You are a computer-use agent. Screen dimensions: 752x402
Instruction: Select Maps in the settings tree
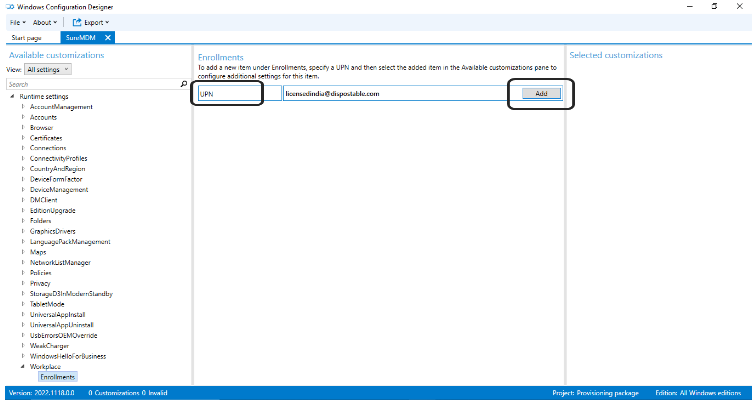pyautogui.click(x=38, y=252)
